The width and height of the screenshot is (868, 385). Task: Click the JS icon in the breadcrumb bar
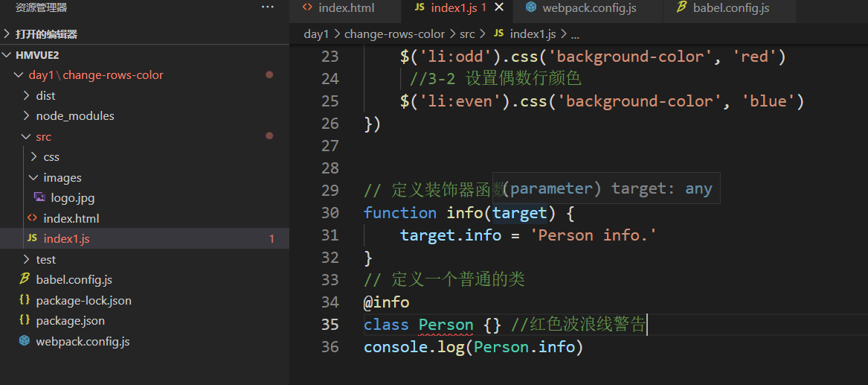pyautogui.click(x=498, y=34)
